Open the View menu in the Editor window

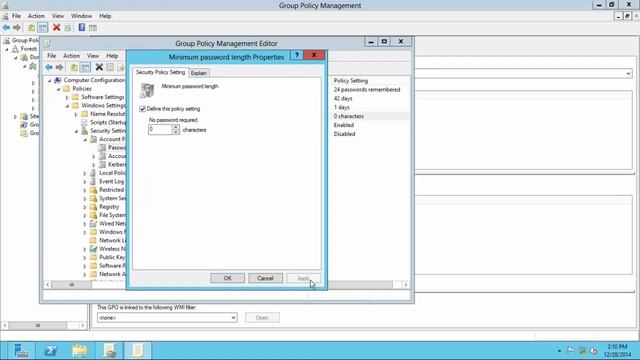[x=93, y=56]
